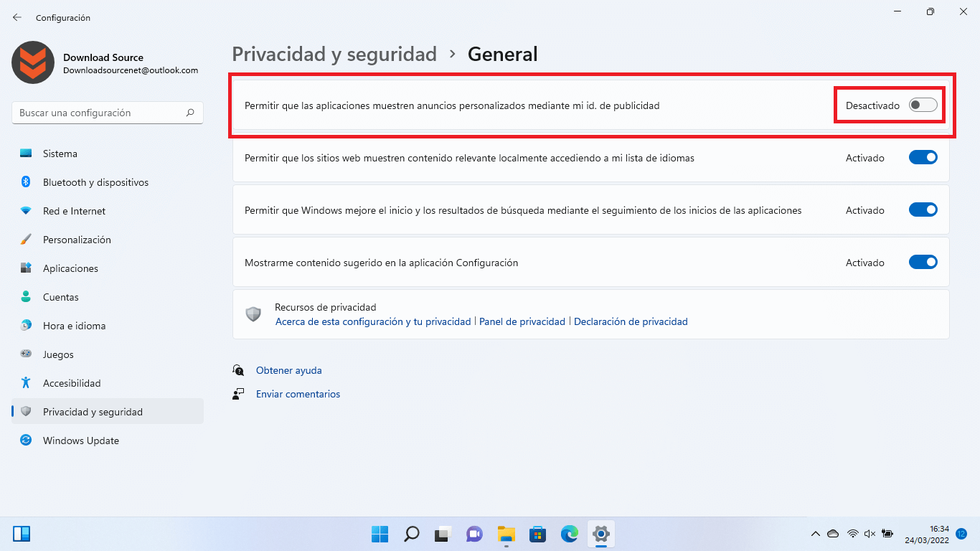This screenshot has width=980, height=551.
Task: Open Declaración de privacidad link
Action: pyautogui.click(x=631, y=322)
